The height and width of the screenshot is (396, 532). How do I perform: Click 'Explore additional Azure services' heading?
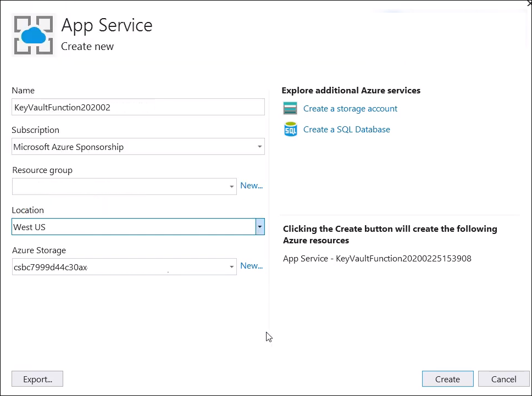[351, 91]
